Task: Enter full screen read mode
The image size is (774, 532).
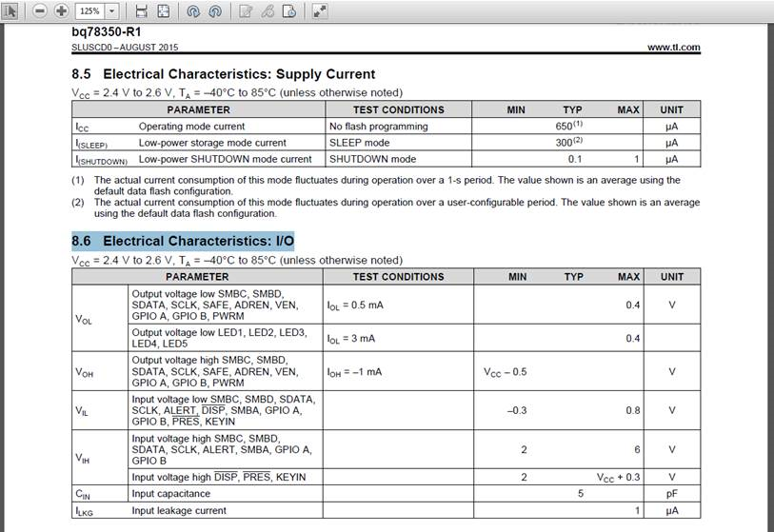Action: 320,10
